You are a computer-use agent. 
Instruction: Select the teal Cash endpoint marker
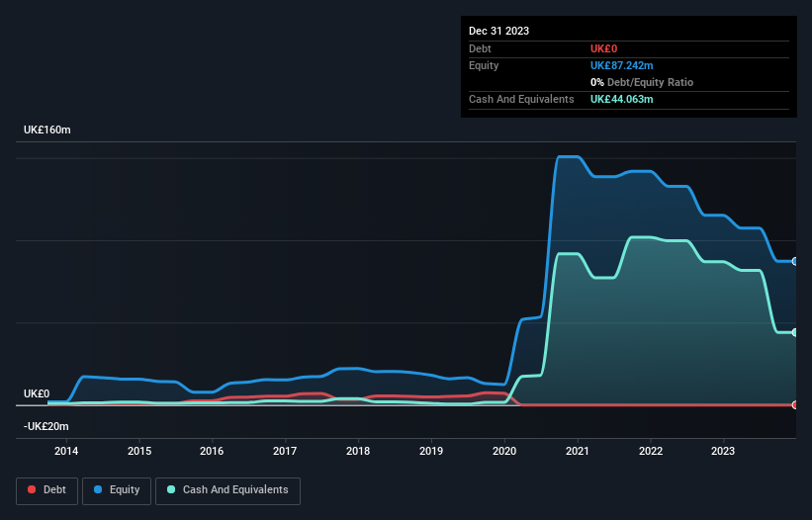click(x=795, y=333)
